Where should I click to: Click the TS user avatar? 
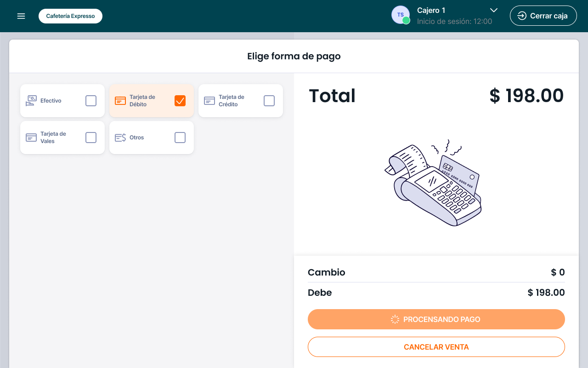tap(400, 15)
